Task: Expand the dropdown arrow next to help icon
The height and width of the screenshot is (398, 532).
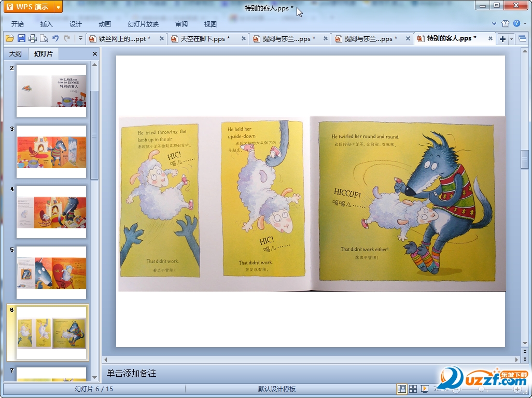Action: [x=525, y=24]
